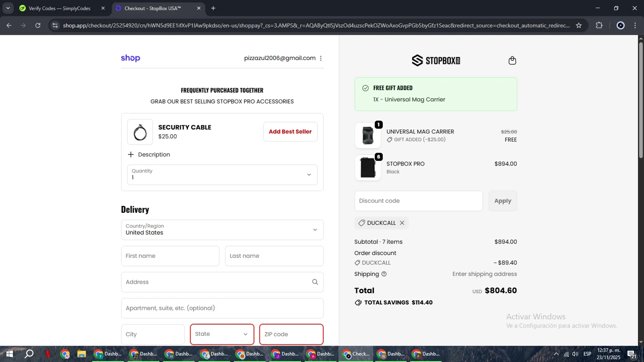
Task: Click the total savings tag icon
Action: (x=358, y=303)
